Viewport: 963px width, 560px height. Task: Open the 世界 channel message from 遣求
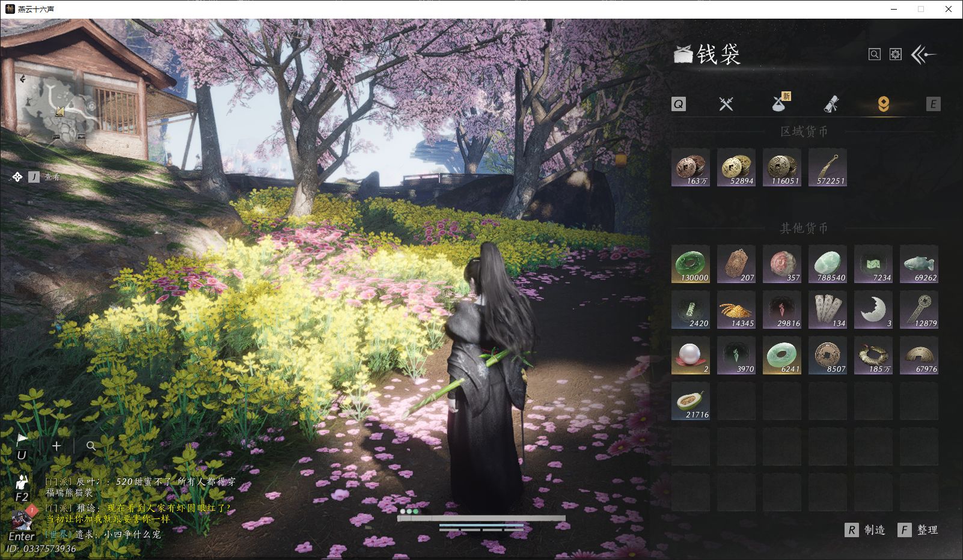pos(103,534)
